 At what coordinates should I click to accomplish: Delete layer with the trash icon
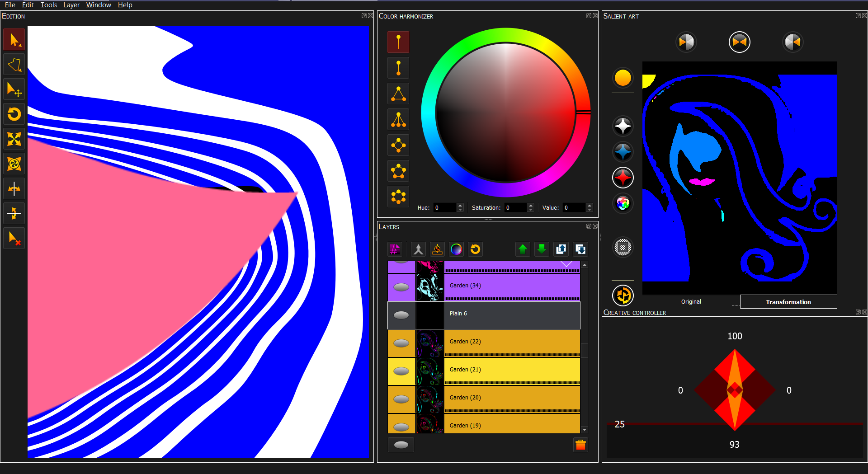580,445
